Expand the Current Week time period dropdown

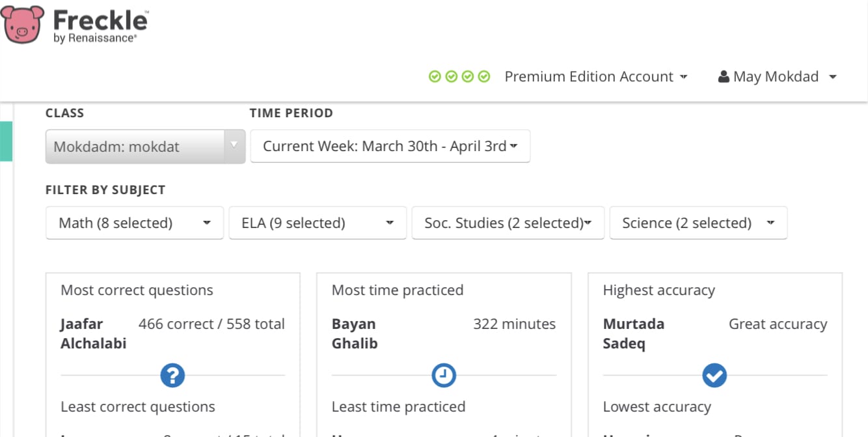[390, 147]
